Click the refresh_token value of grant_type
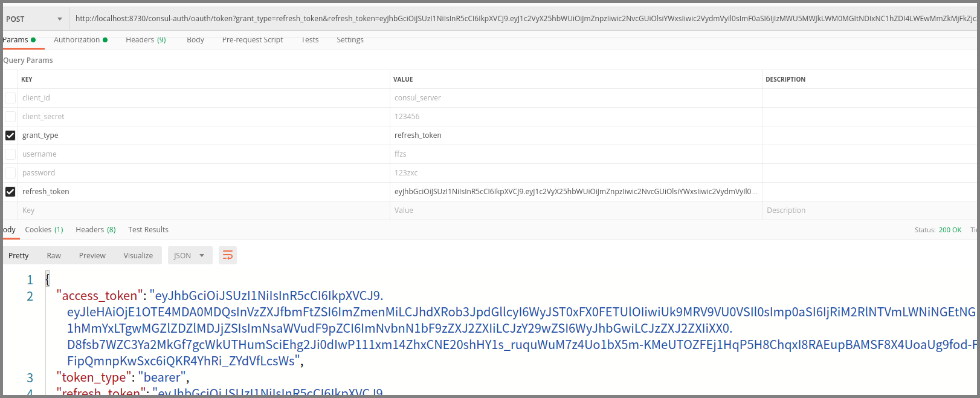This screenshot has height=398, width=980. [576, 135]
